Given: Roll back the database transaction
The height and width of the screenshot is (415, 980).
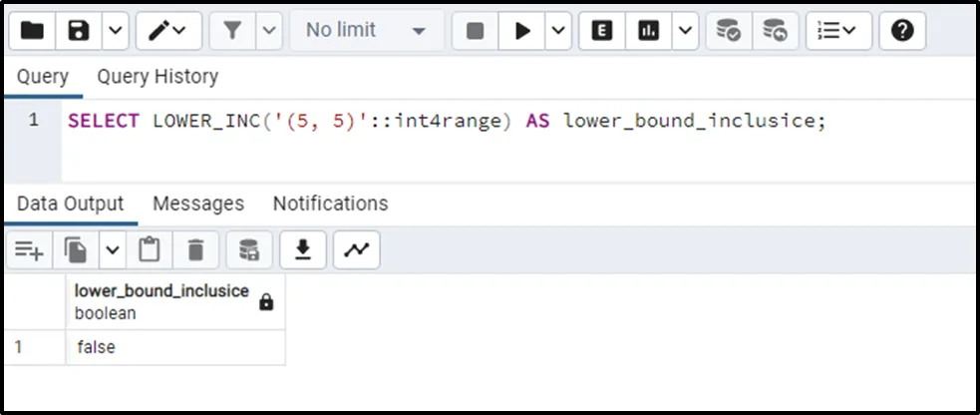Looking at the screenshot, I should (x=775, y=31).
